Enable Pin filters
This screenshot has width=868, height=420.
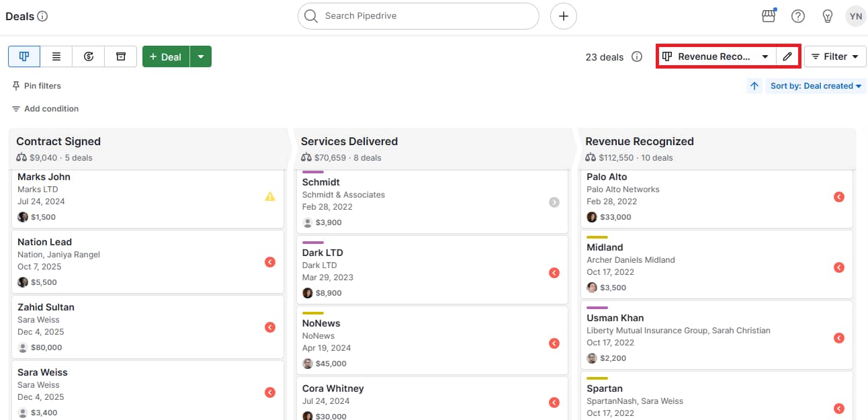36,85
